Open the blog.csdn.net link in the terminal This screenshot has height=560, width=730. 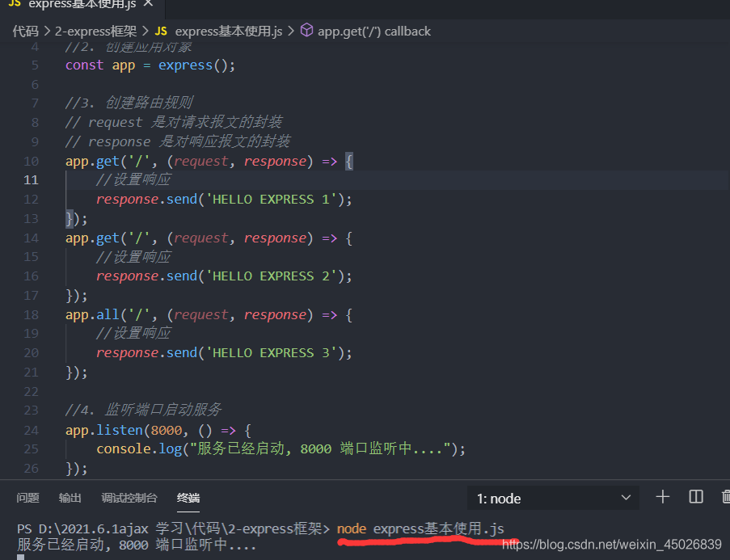coord(611,544)
